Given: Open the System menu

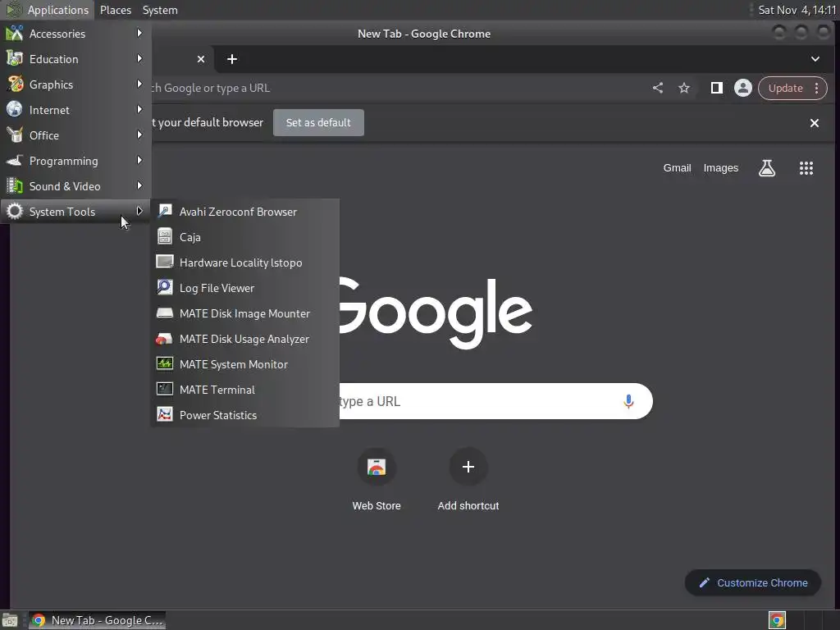Looking at the screenshot, I should 160,10.
